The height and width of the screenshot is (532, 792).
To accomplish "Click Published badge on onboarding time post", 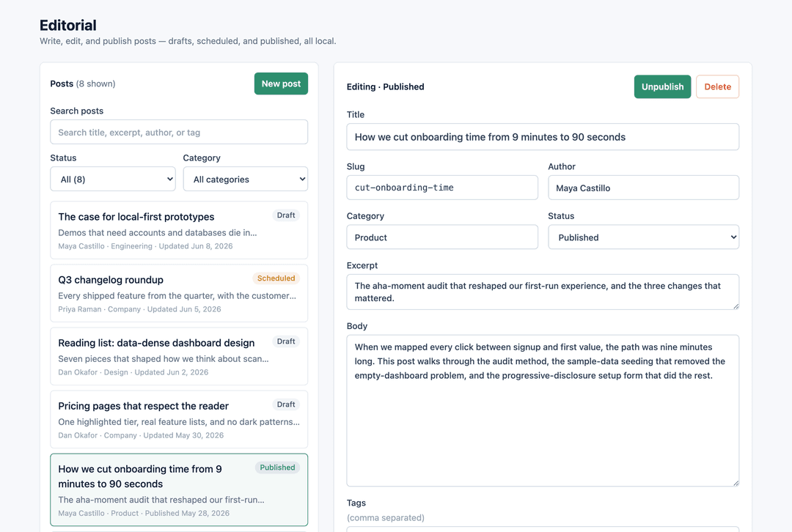I will point(277,468).
